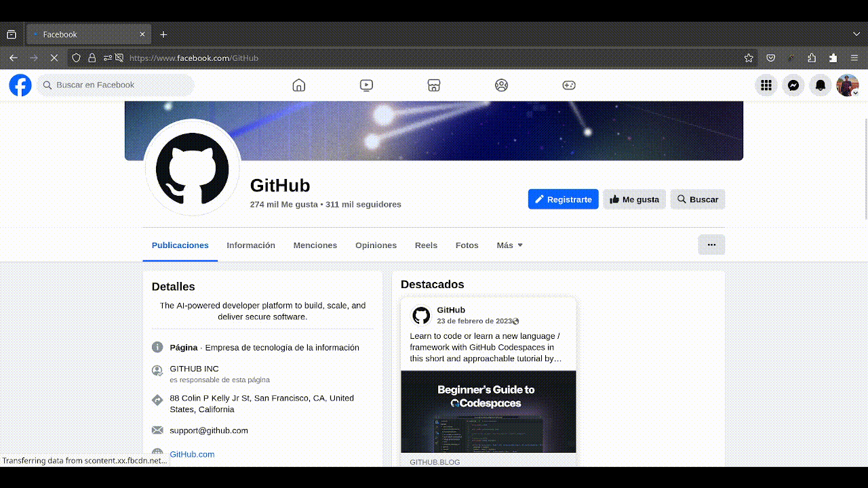Click the 88 Colin P Kelly Jr St address

tap(262, 404)
